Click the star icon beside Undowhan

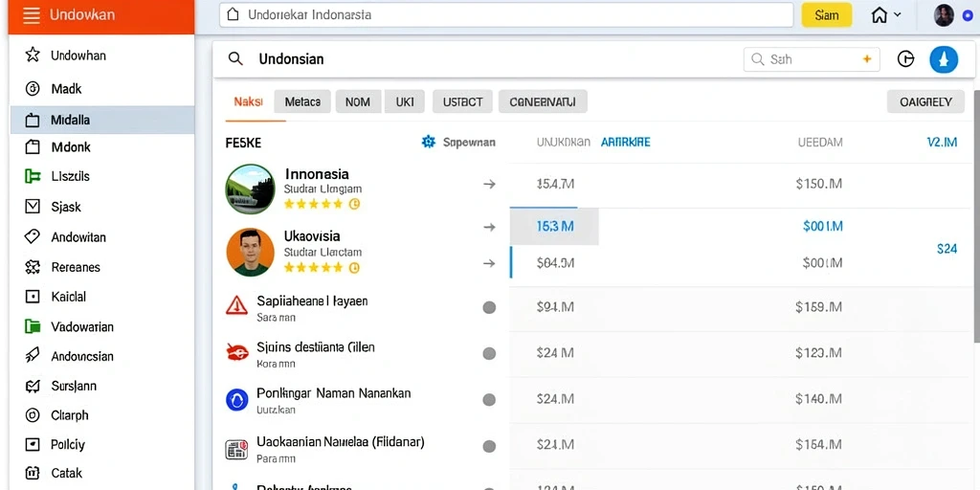(x=33, y=55)
